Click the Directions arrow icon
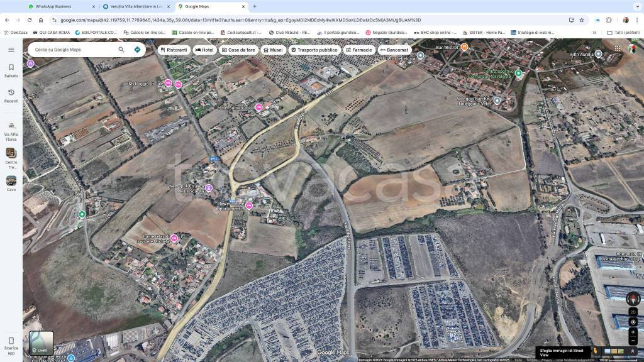644x362 pixels. click(137, 50)
